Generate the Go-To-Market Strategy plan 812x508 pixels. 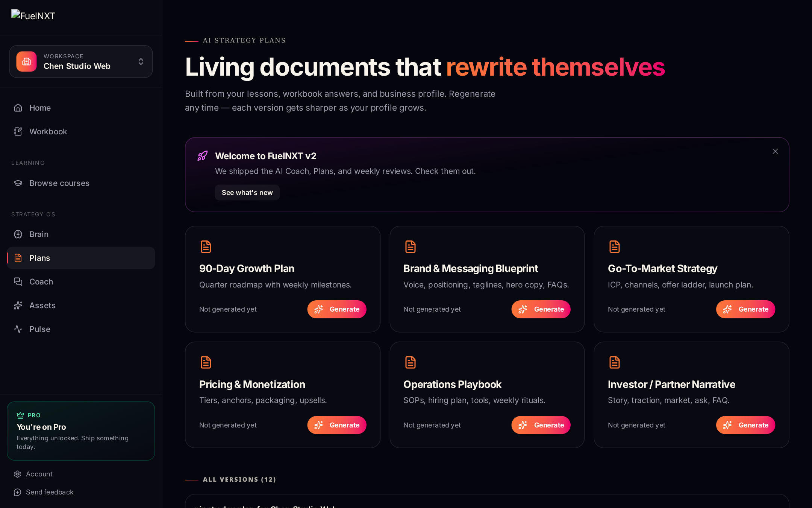pos(745,309)
